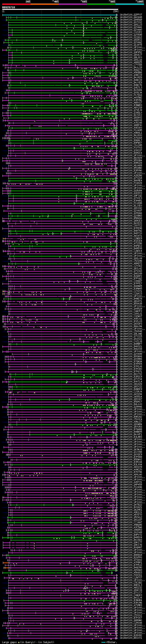The height and width of the screenshot is (644, 146).
Task: Click the cyan ~100% identity legend bar
Action: pyautogui.click(x=130, y=4)
